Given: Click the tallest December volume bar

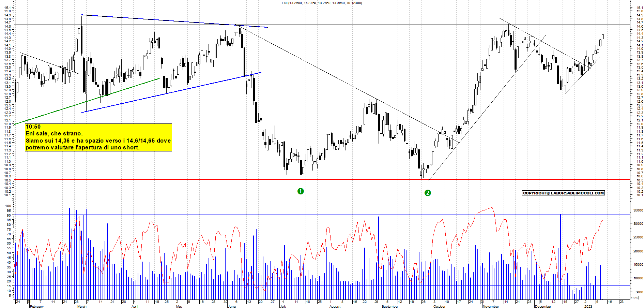Looking at the screenshot, I should click(561, 257).
